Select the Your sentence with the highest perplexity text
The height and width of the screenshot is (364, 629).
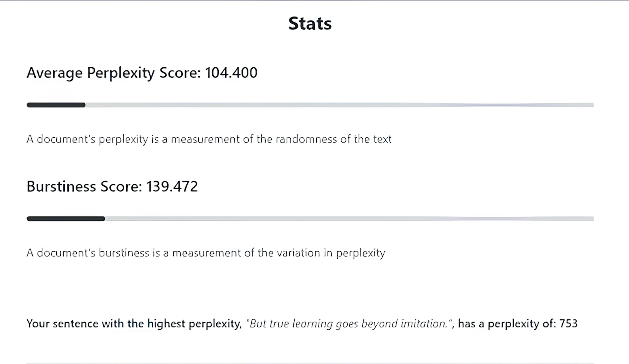pos(134,324)
